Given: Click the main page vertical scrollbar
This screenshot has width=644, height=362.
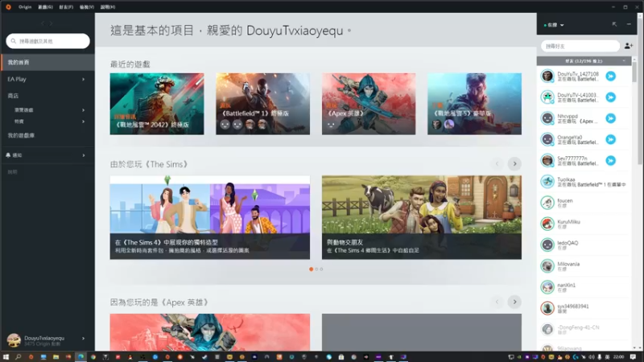Looking at the screenshot, I should click(x=640, y=90).
